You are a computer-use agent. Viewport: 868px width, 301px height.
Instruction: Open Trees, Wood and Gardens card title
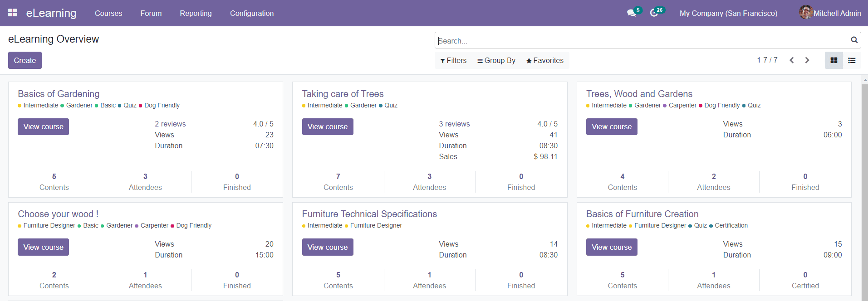point(639,94)
